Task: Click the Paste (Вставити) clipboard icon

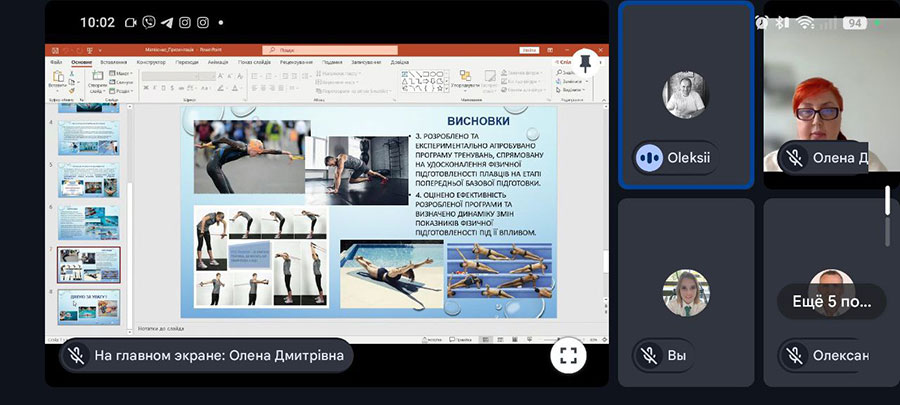Action: point(57,76)
